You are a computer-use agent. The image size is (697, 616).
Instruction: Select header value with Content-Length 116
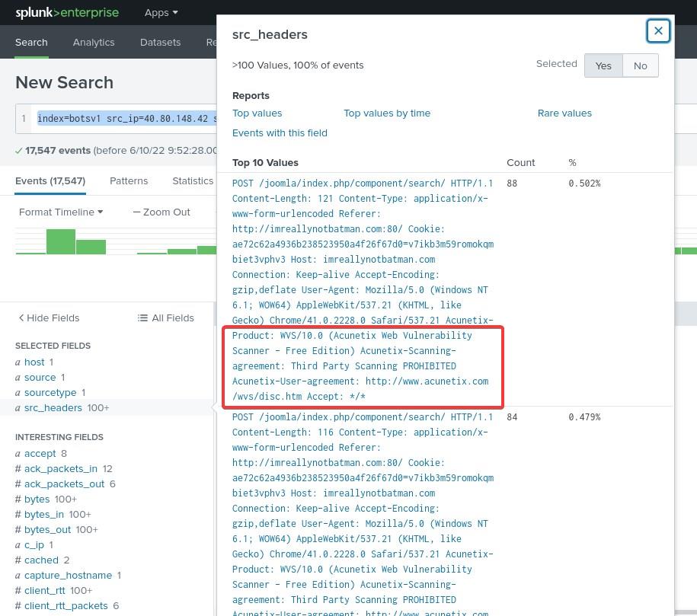363,514
